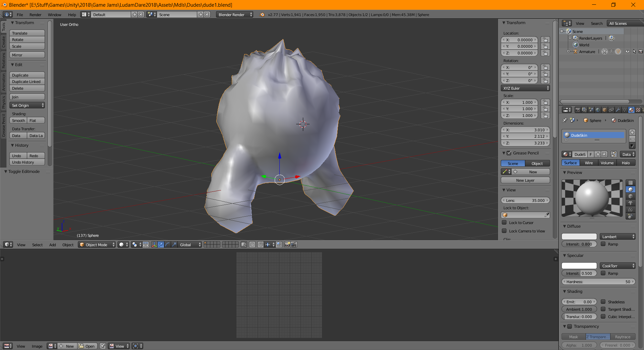Click the pin icon in properties breadcrumb
Screen dimensions: 644x350
565,120
